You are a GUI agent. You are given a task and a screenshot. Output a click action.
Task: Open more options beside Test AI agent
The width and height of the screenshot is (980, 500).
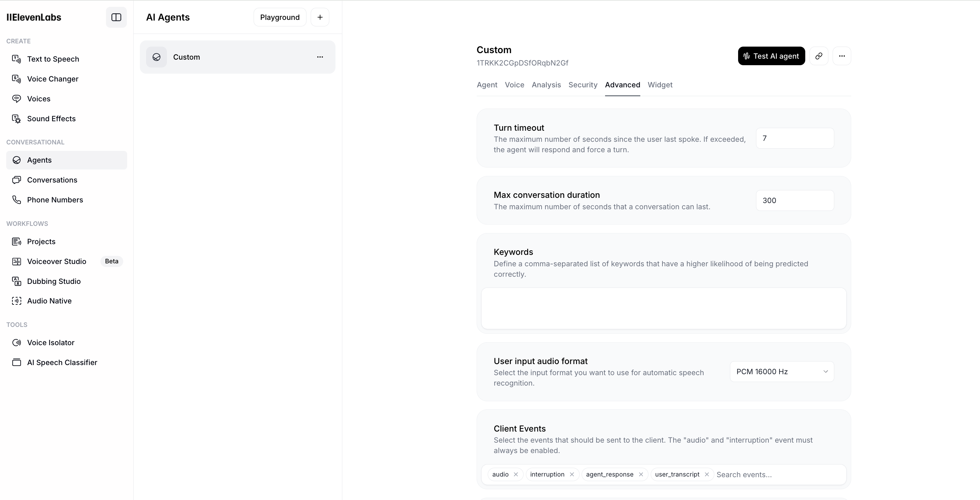841,56
